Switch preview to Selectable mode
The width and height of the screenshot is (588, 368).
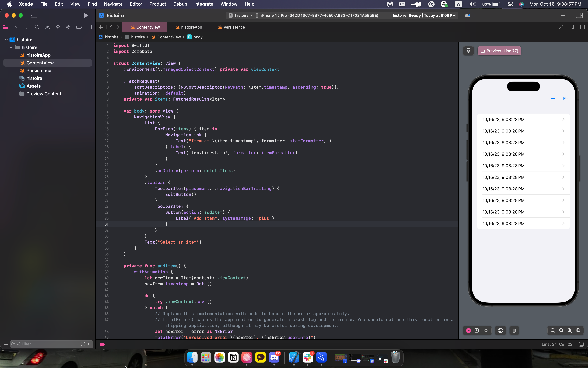[x=477, y=330]
